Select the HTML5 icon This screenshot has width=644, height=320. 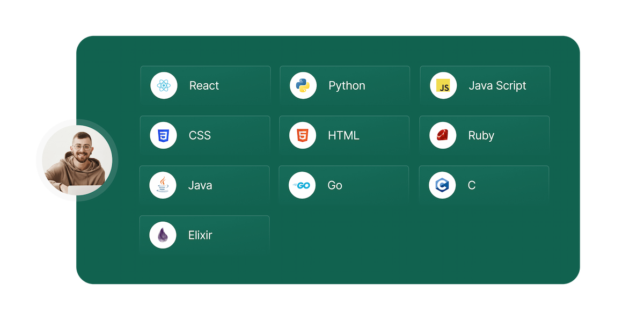tap(302, 135)
